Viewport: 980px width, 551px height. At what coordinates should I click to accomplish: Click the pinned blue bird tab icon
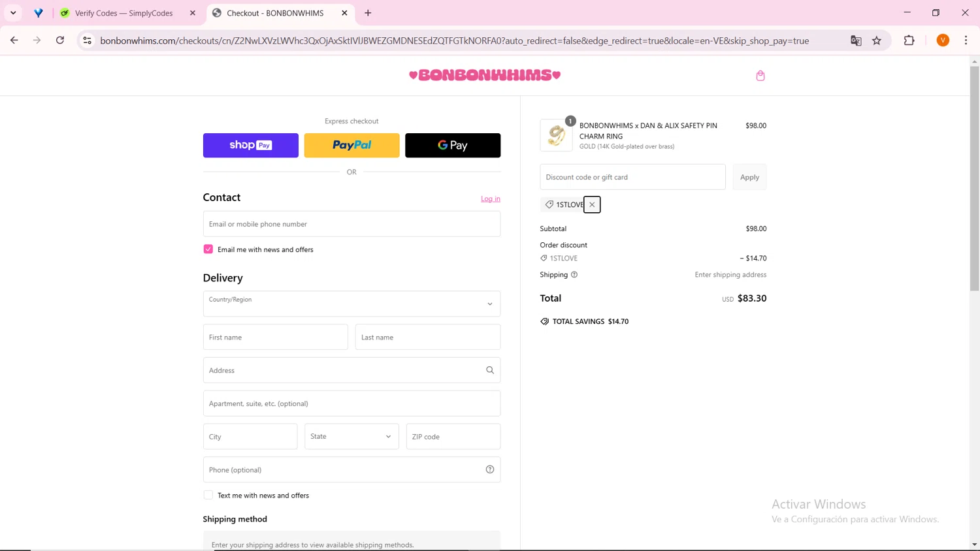39,13
